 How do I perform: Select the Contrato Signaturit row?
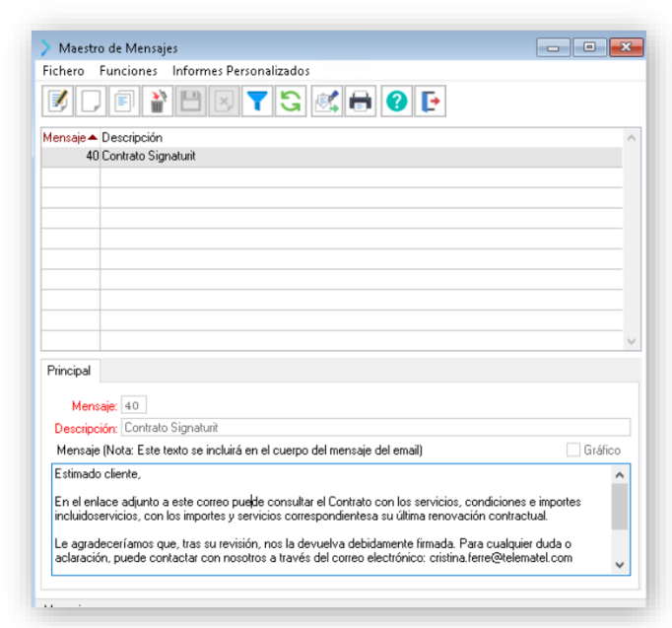(x=332, y=156)
